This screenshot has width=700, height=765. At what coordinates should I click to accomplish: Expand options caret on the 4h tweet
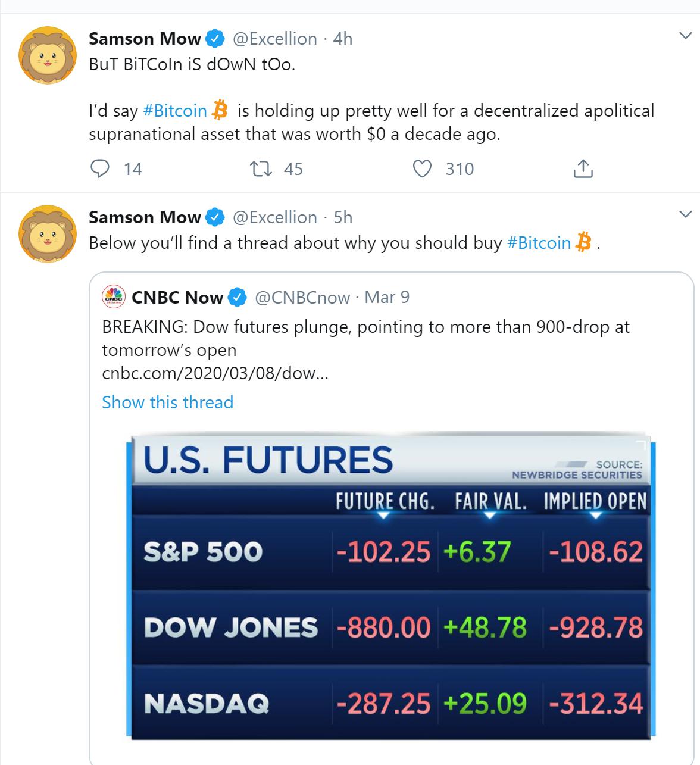coord(685,36)
